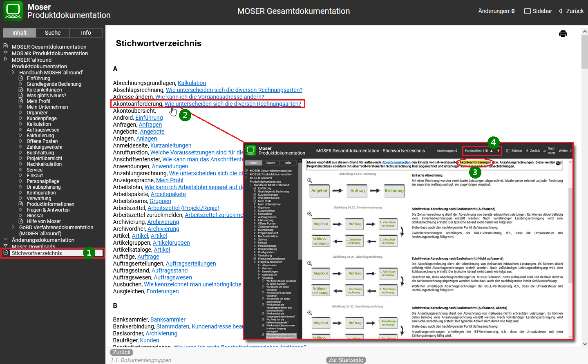Image resolution: width=588 pixels, height=364 pixels.
Task: Click the embedded Stichwortverzeichnis example screenshot
Action: point(408,241)
